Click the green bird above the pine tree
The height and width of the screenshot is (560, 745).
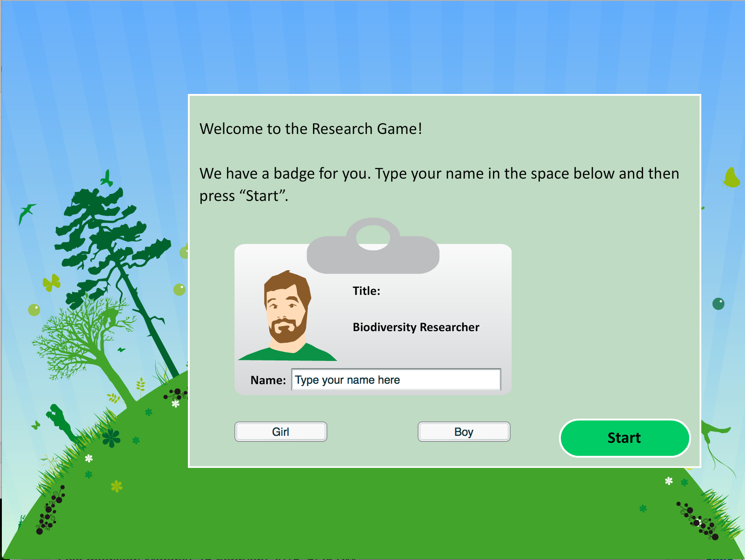[107, 178]
